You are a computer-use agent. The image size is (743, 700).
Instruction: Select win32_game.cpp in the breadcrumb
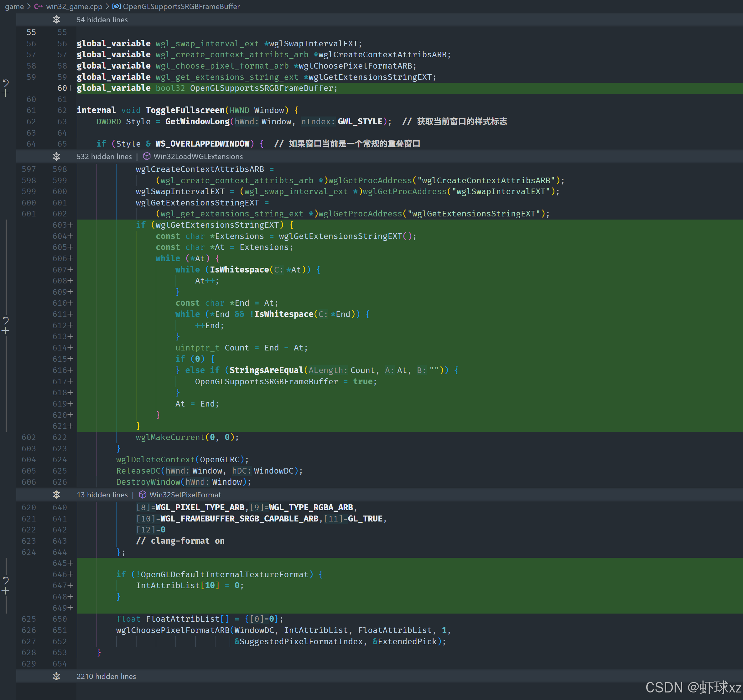[74, 6]
